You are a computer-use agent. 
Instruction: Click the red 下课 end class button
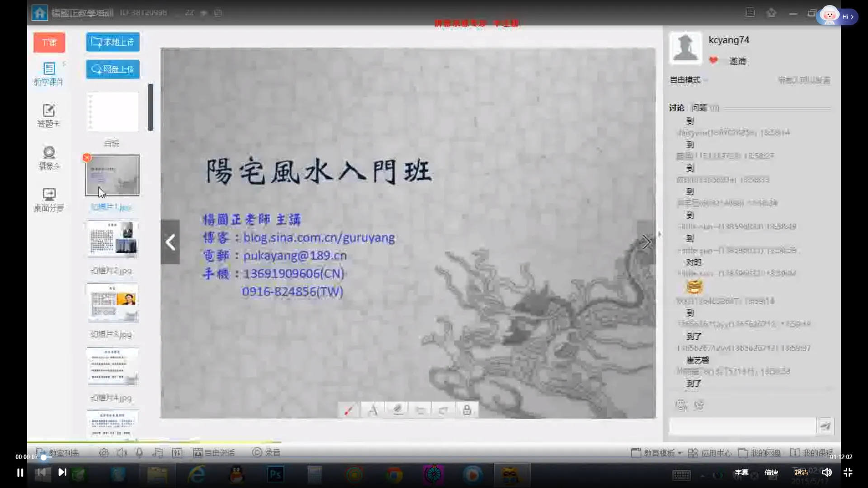click(49, 42)
